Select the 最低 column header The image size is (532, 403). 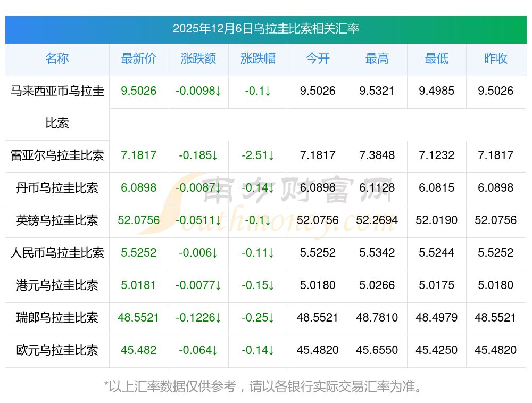(437, 59)
